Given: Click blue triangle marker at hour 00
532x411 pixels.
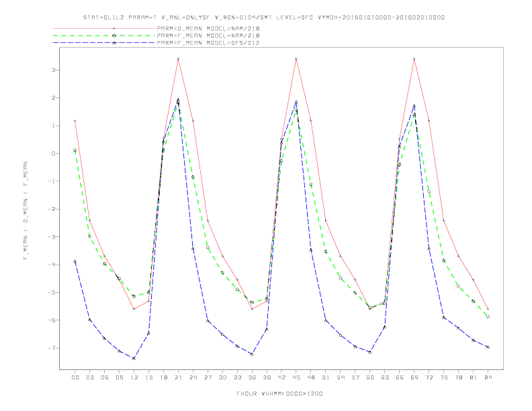Looking at the screenshot, I should [x=75, y=261].
